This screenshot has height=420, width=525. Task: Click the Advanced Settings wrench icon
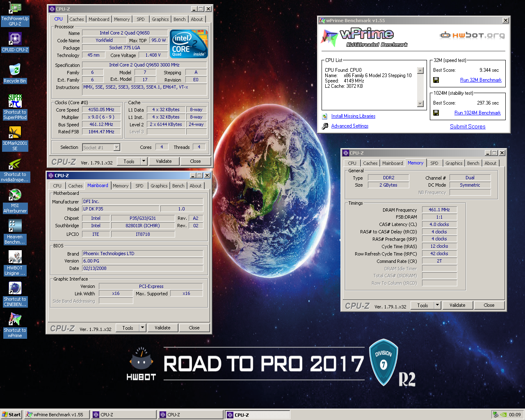click(x=325, y=126)
